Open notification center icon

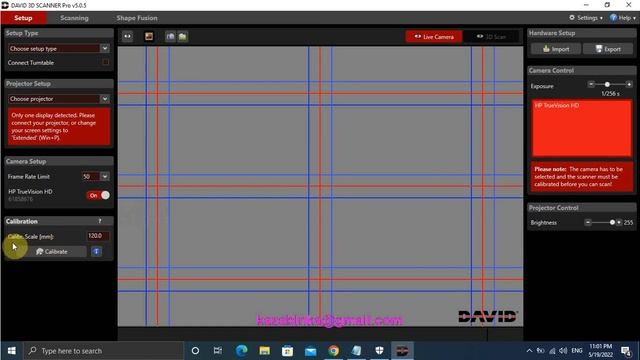(626, 351)
